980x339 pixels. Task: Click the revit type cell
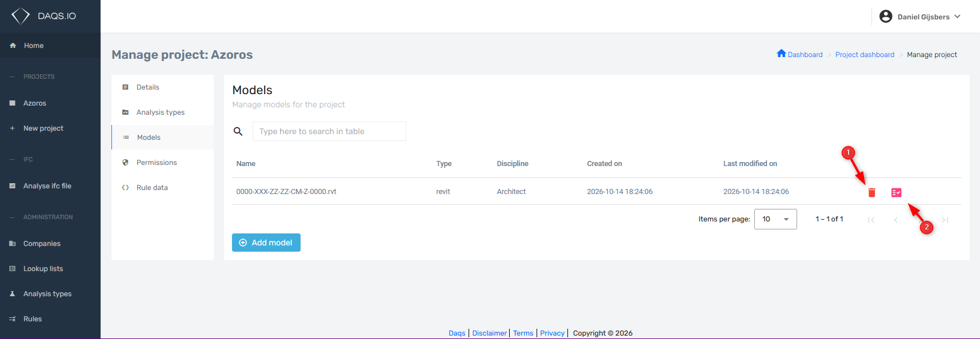tap(443, 192)
